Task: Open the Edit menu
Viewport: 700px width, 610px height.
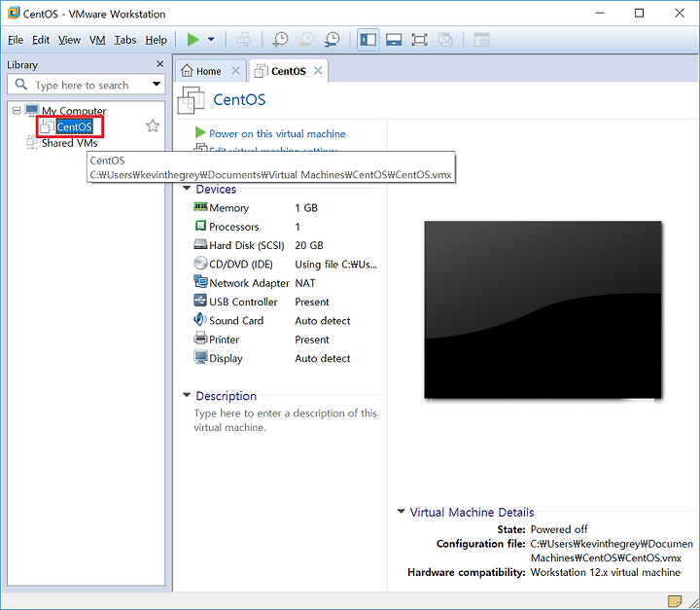Action: (x=41, y=40)
